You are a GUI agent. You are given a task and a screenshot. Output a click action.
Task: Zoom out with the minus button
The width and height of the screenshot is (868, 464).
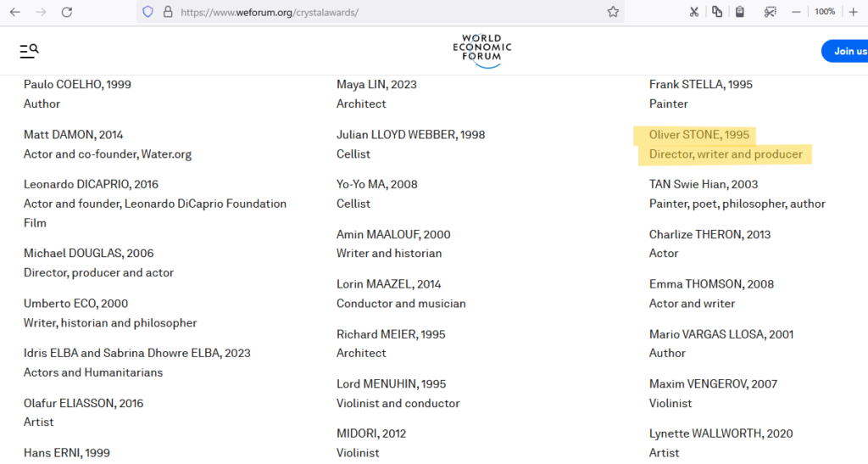pyautogui.click(x=796, y=12)
